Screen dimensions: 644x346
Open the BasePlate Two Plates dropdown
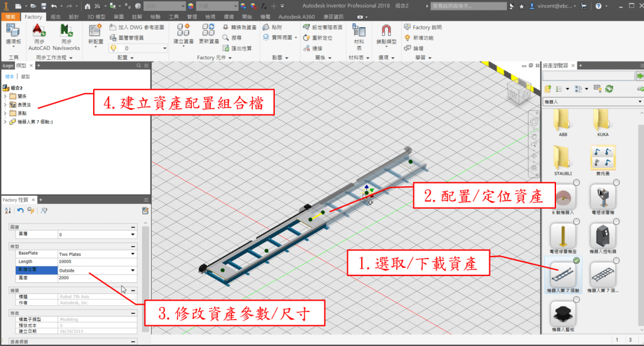click(133, 254)
